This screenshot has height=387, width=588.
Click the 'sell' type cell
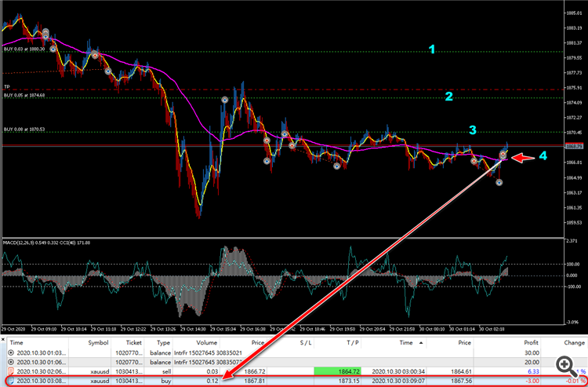167,371
